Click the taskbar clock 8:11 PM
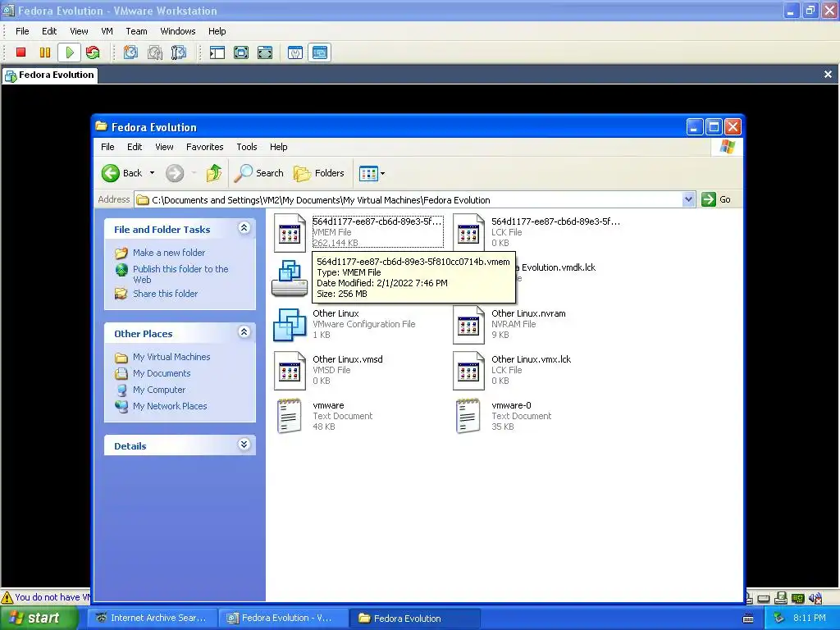 click(810, 618)
